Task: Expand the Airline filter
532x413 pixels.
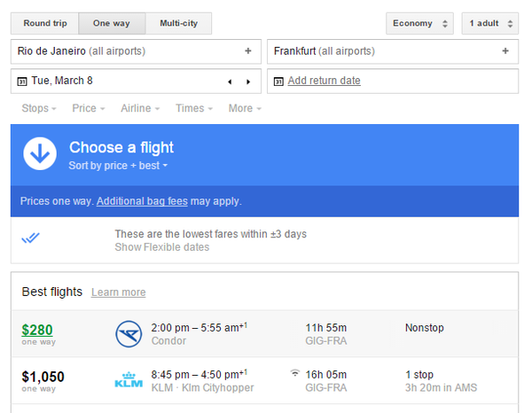Action: click(140, 108)
